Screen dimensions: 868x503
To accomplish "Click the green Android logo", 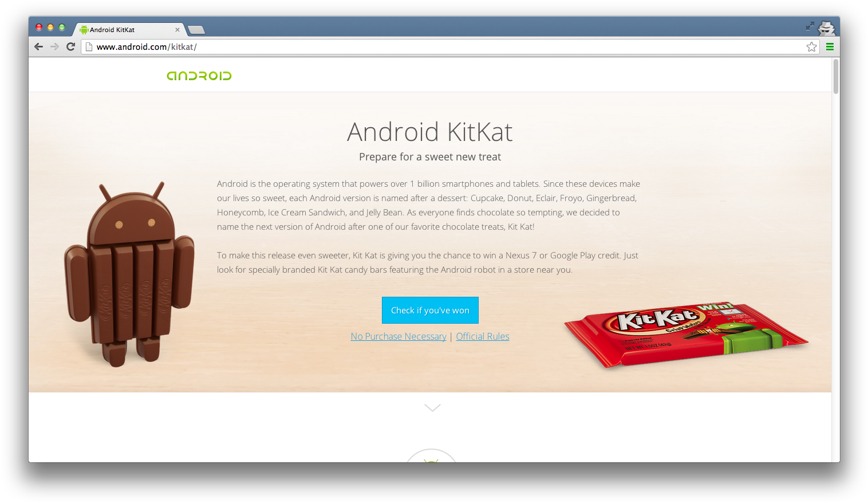I will point(199,76).
